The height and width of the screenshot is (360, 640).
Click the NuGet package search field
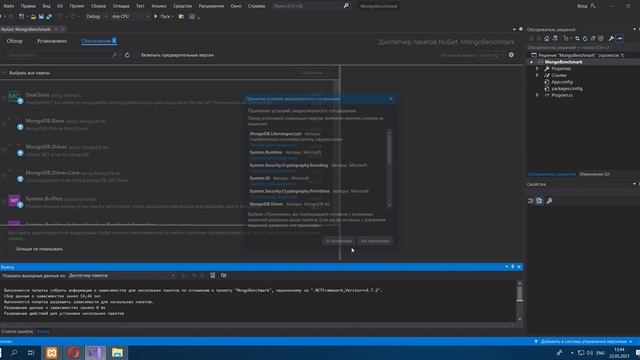tap(62, 55)
